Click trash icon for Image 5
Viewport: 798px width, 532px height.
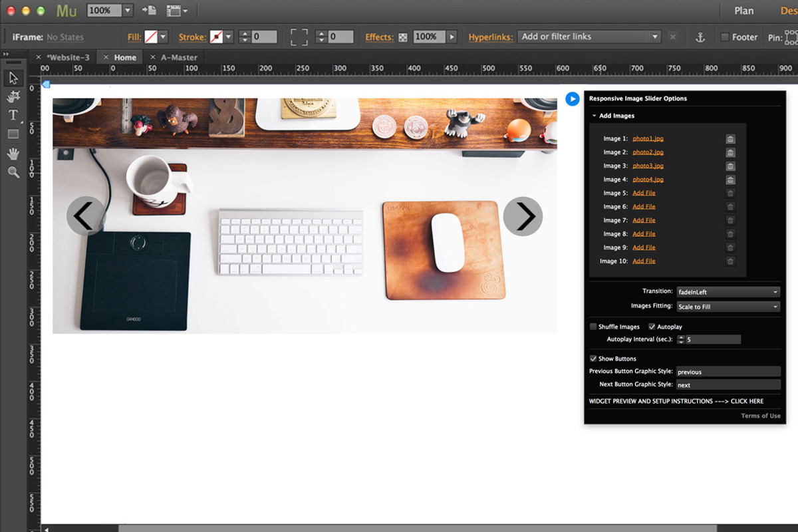tap(730, 193)
